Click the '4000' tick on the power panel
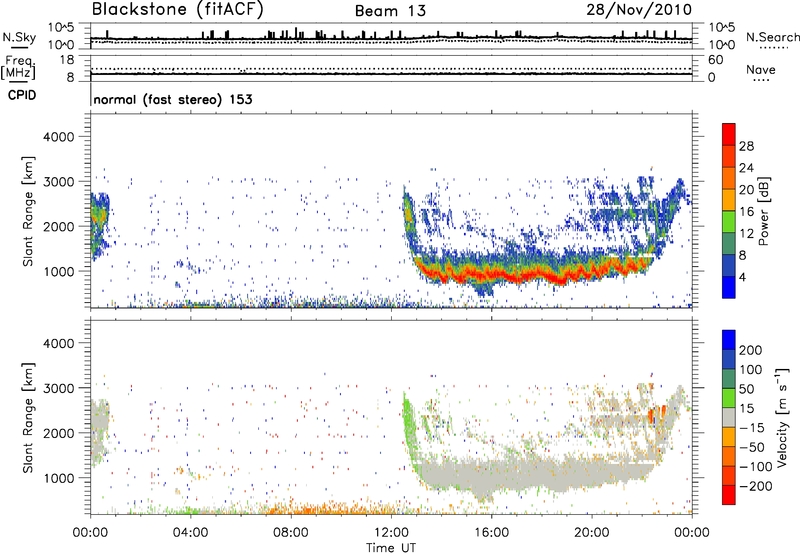Screen dimensions: 800x554 pos(58,137)
